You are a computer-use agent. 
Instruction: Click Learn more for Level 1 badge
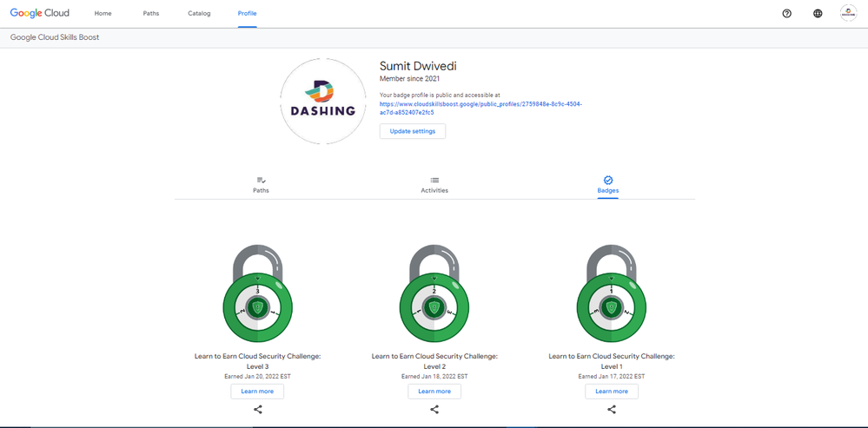click(612, 392)
